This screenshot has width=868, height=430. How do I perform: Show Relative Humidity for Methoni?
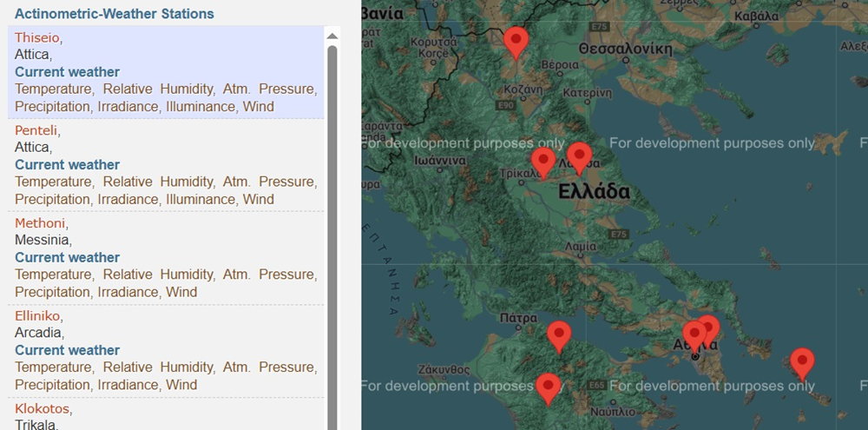coord(157,275)
